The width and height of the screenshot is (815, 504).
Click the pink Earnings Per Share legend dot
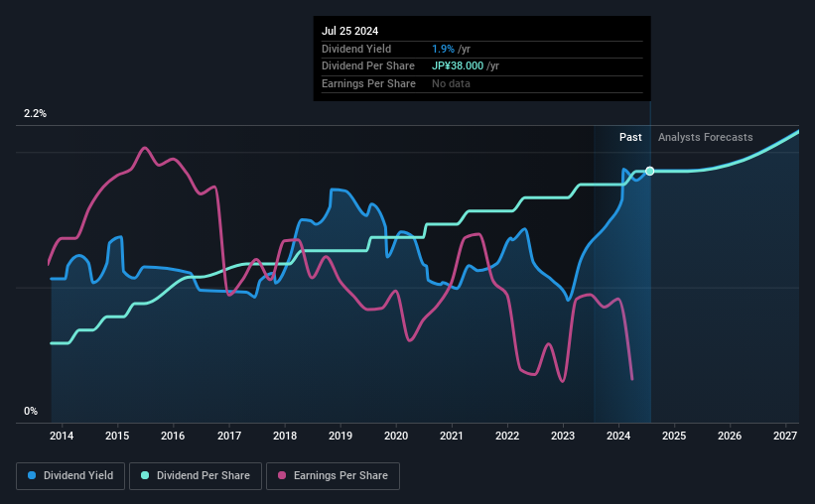click(x=282, y=475)
